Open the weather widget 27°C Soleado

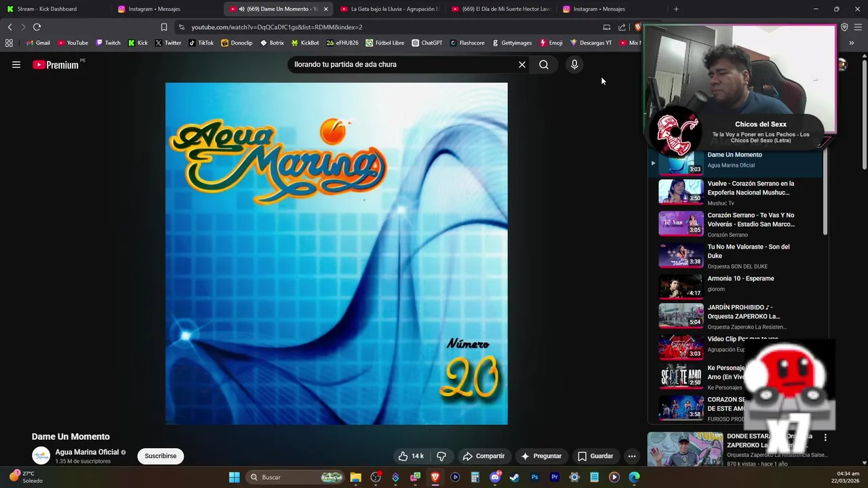26,477
